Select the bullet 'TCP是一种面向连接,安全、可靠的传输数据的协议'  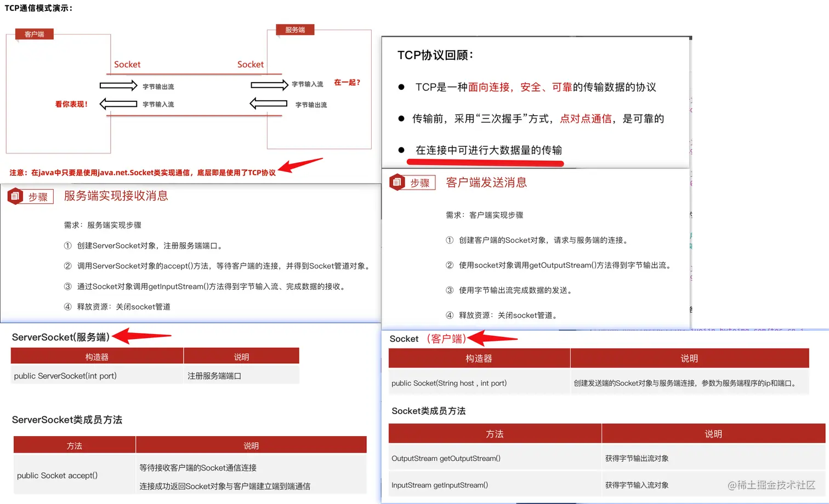pyautogui.click(x=536, y=87)
